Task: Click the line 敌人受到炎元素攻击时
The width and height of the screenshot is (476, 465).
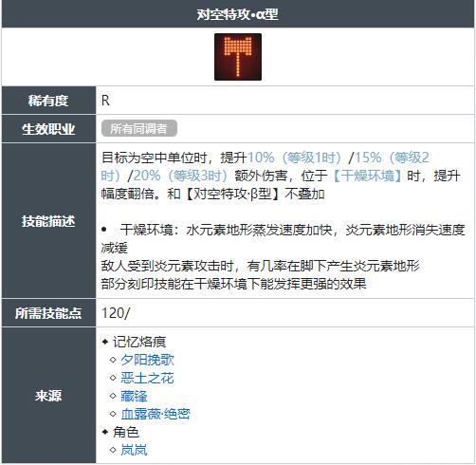Action: (261, 266)
